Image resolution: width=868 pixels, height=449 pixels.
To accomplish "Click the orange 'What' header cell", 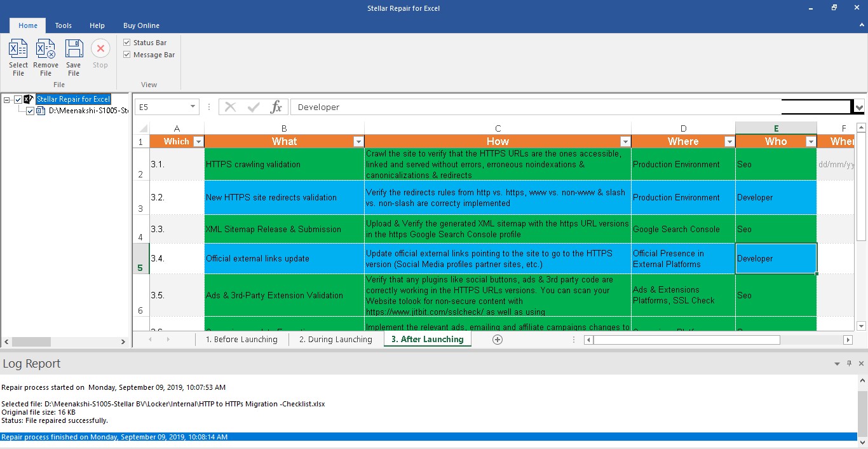I will [x=284, y=142].
